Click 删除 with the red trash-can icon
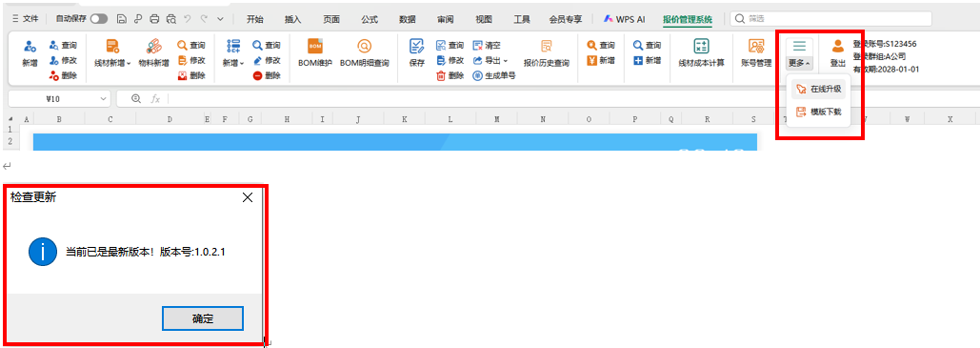The image size is (980, 348). (450, 75)
